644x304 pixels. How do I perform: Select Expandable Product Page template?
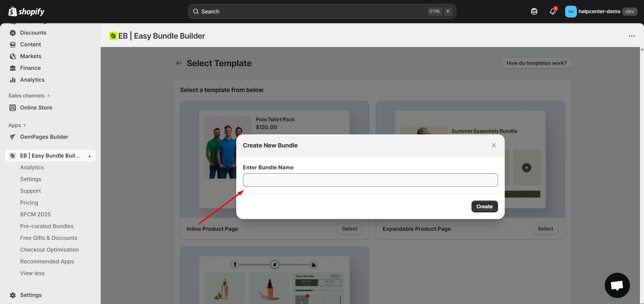[x=546, y=229]
